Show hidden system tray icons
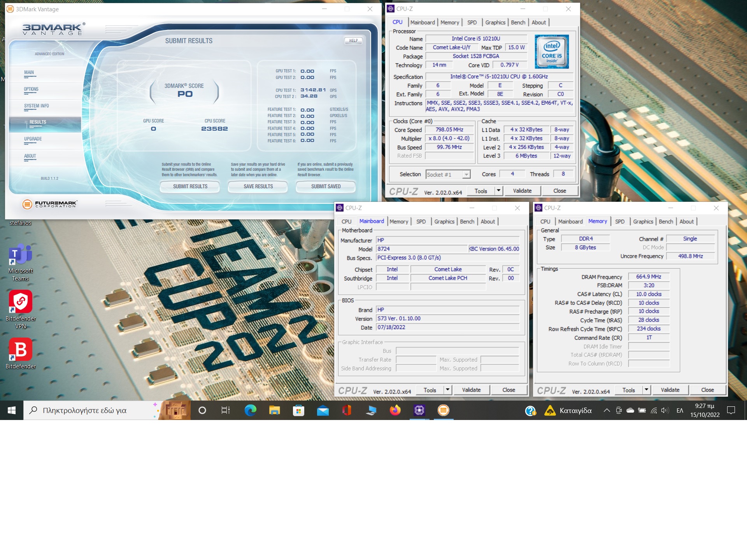The width and height of the screenshot is (747, 560). [x=607, y=410]
